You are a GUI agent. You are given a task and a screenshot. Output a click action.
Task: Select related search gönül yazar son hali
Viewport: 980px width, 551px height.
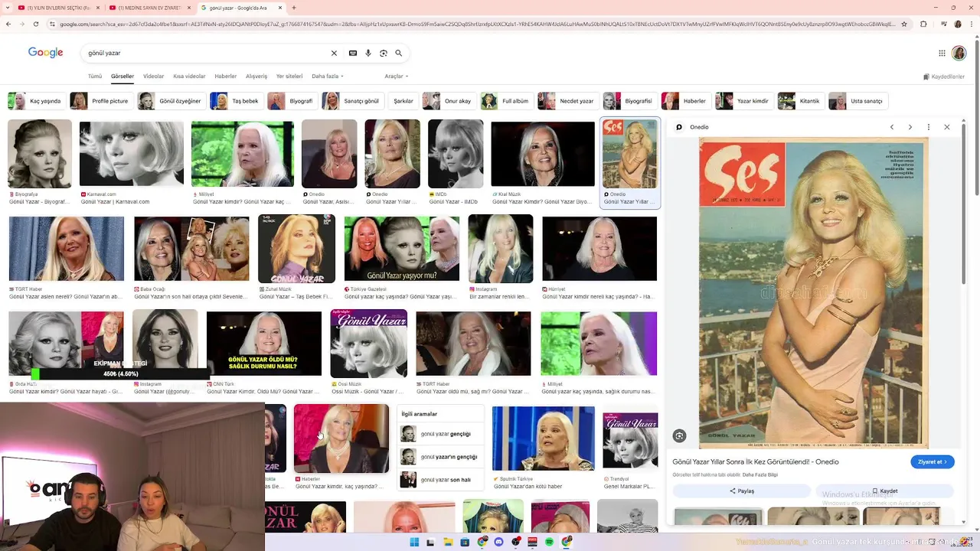pyautogui.click(x=439, y=480)
